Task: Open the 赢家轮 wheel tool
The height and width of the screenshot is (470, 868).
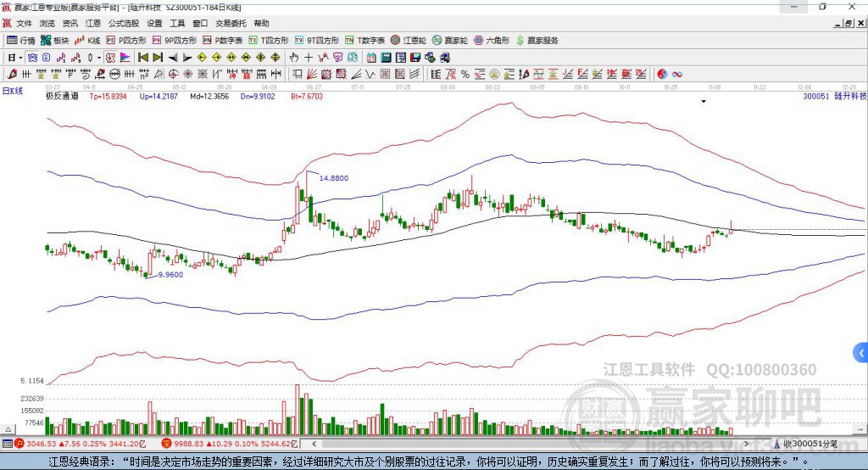Action: point(450,41)
